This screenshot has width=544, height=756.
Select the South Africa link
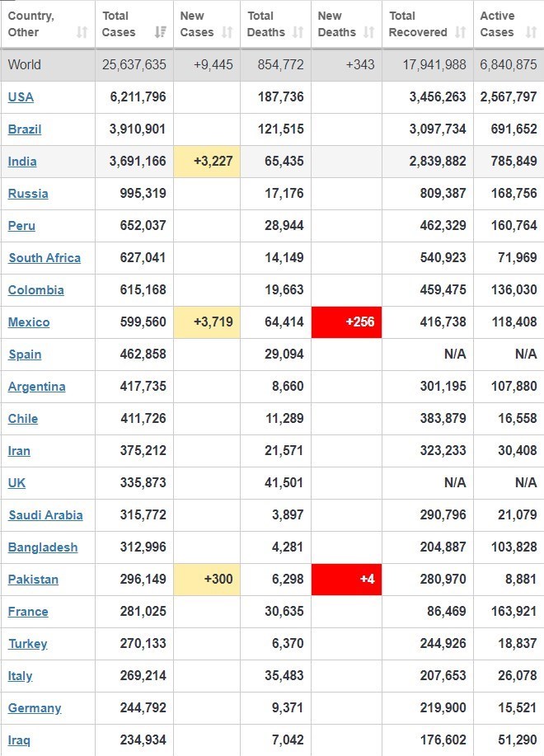pyautogui.click(x=45, y=258)
